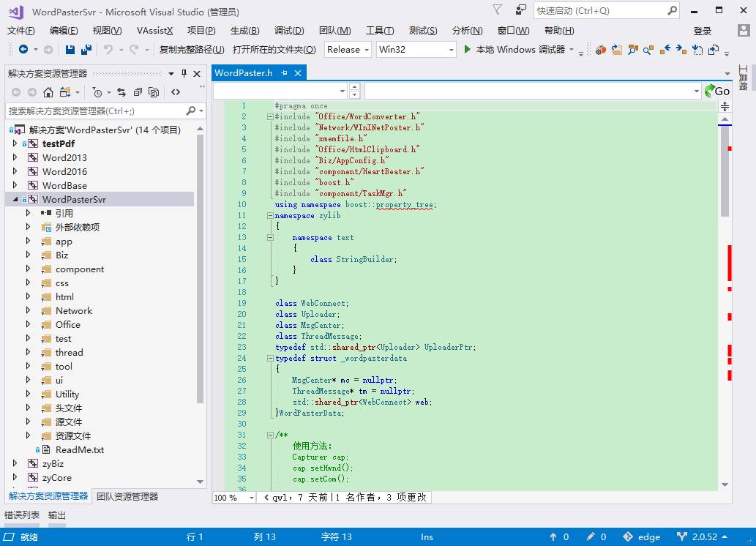Expand the Network folder in the tree

29,311
